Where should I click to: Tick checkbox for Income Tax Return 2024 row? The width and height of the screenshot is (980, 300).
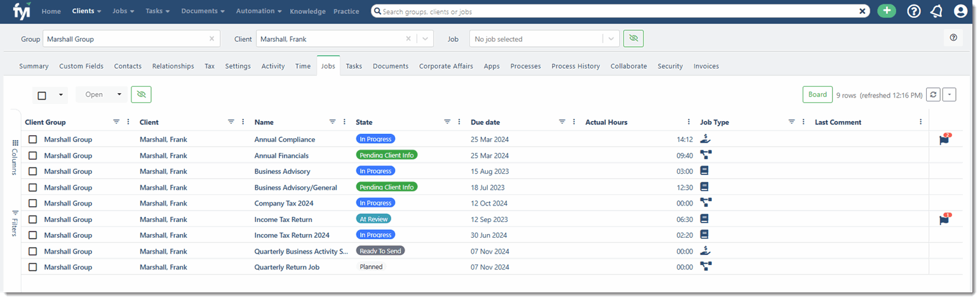[32, 235]
